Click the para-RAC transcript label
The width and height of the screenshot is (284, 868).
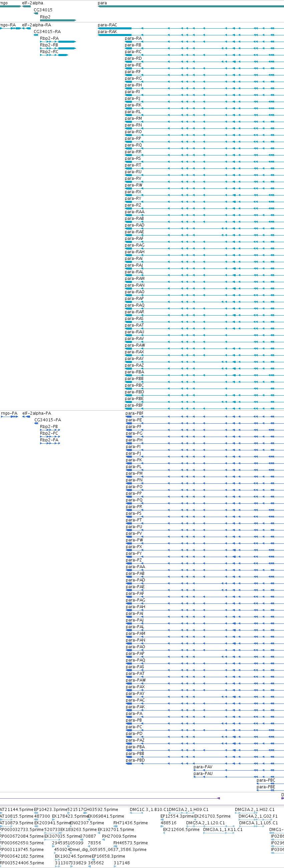(x=107, y=25)
